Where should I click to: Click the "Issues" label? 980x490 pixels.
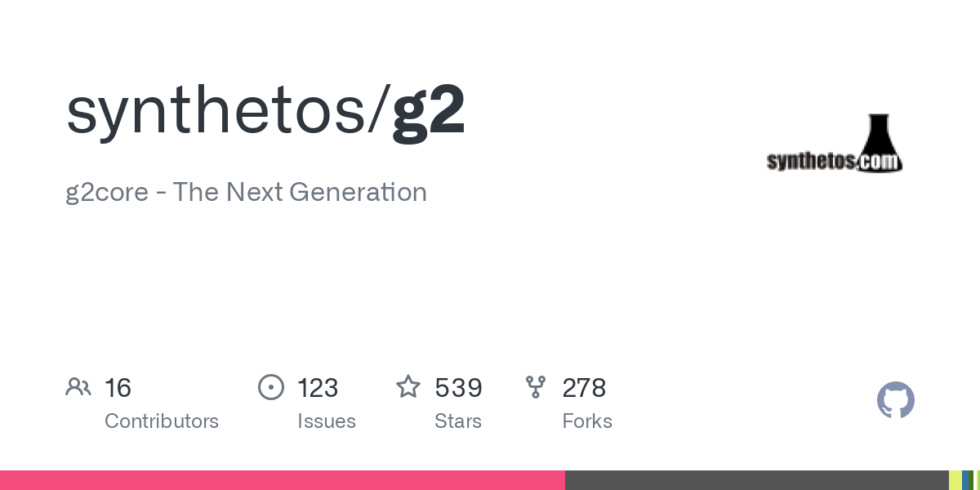[x=327, y=421]
